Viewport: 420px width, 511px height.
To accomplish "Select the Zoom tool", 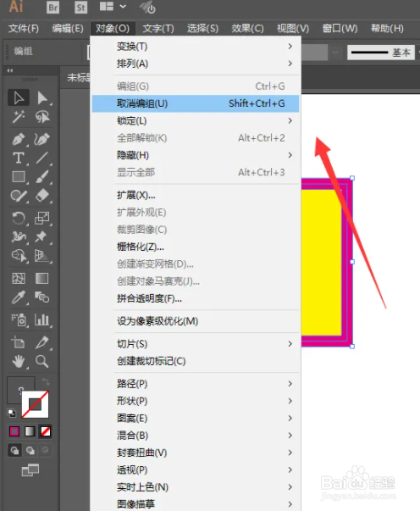I will 42,361.
